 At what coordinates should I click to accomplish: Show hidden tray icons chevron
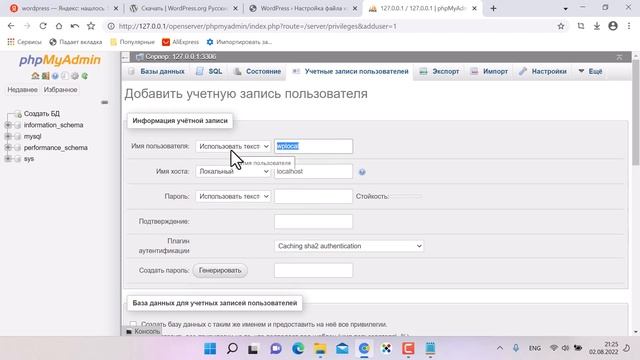(x=500, y=348)
